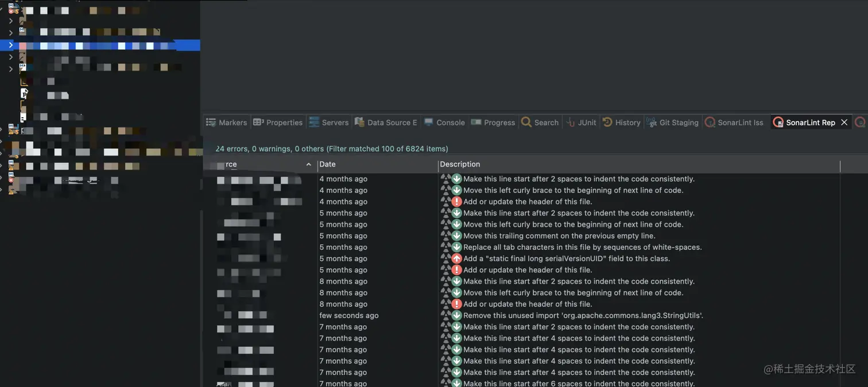Open the JUnit tab
The width and height of the screenshot is (868, 387).
click(581, 122)
